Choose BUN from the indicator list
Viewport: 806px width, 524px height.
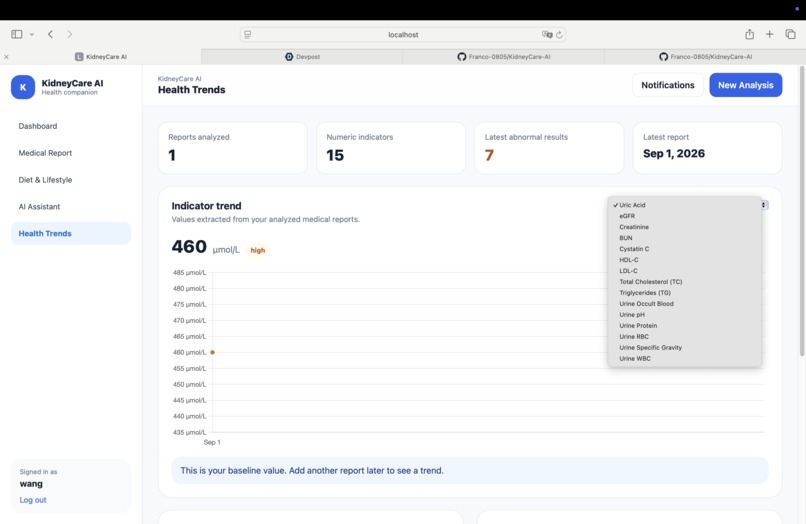(684, 238)
